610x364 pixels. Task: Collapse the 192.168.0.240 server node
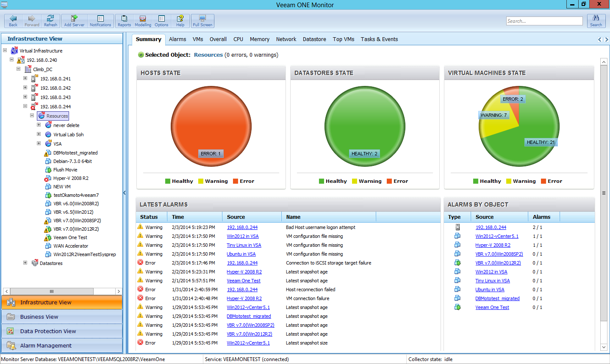(x=11, y=59)
